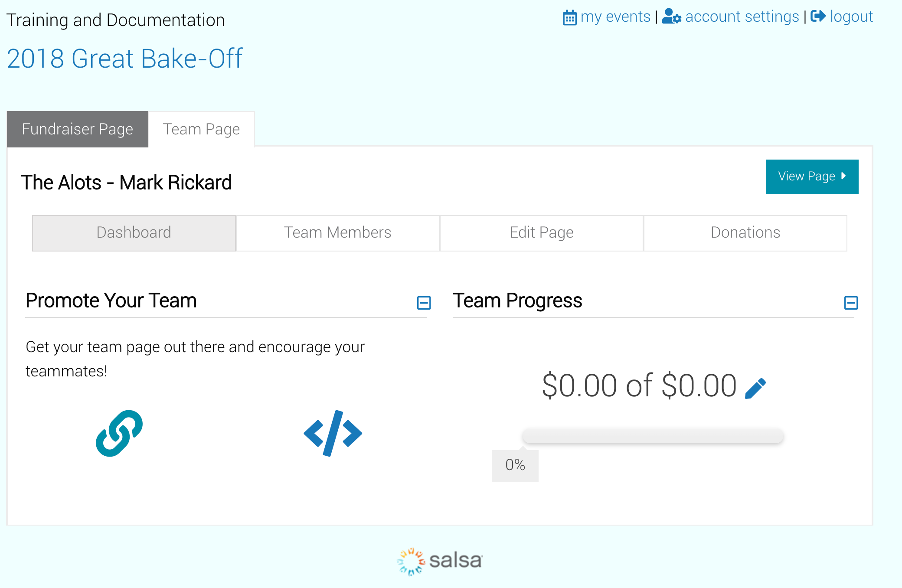Click the Training and Documentation text

(x=116, y=20)
